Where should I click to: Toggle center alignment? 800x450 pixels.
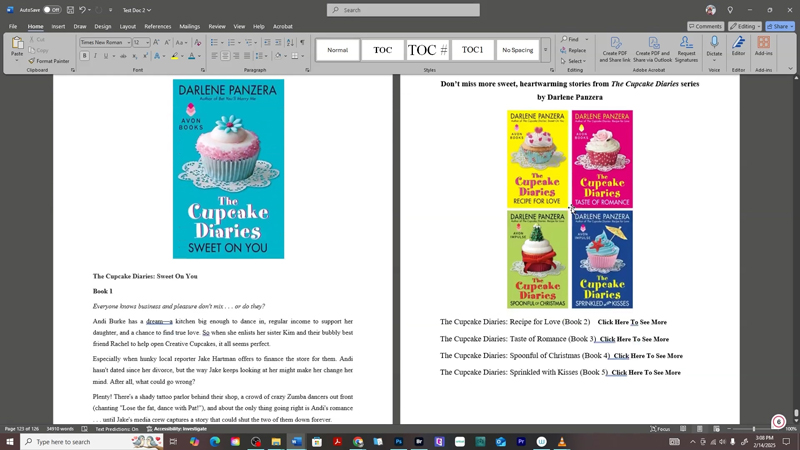pos(225,56)
